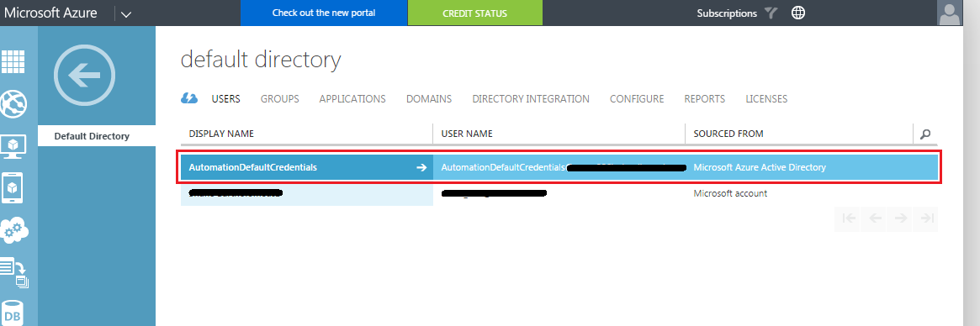Open the Cloud Services gear icon
Image resolution: width=980 pixels, height=326 pixels.
click(14, 231)
